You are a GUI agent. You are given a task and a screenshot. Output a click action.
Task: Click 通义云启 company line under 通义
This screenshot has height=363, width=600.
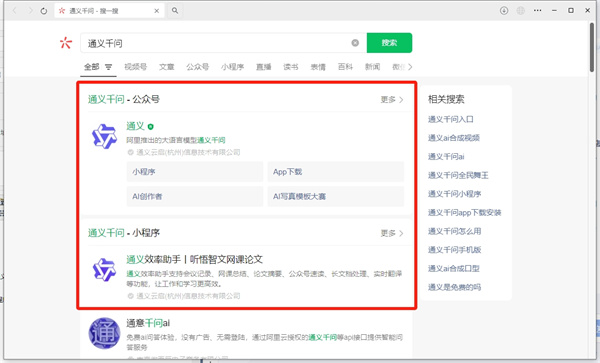click(x=184, y=153)
